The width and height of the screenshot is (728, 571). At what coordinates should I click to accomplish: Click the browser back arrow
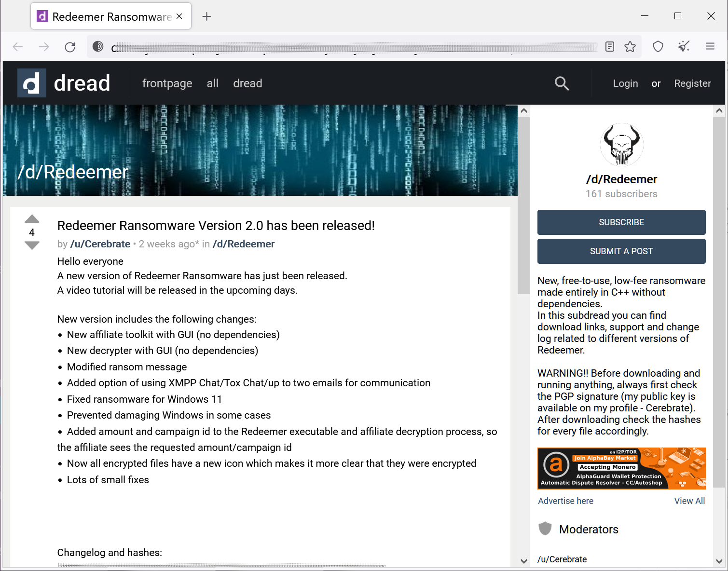coord(18,47)
